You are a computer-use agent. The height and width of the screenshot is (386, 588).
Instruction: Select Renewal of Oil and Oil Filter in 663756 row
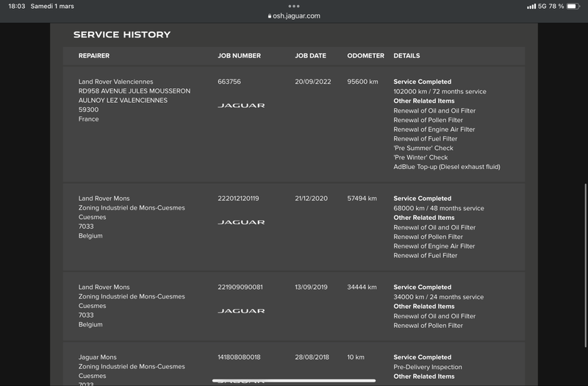434,111
